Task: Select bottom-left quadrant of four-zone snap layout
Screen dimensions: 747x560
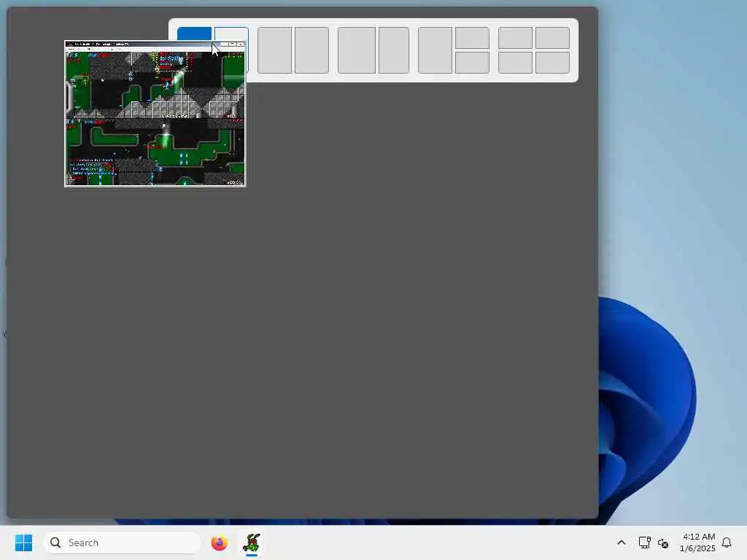Action: point(516,63)
